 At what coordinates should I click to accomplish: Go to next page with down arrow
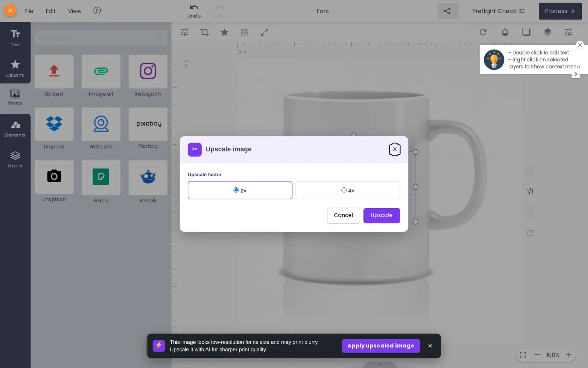point(530,211)
